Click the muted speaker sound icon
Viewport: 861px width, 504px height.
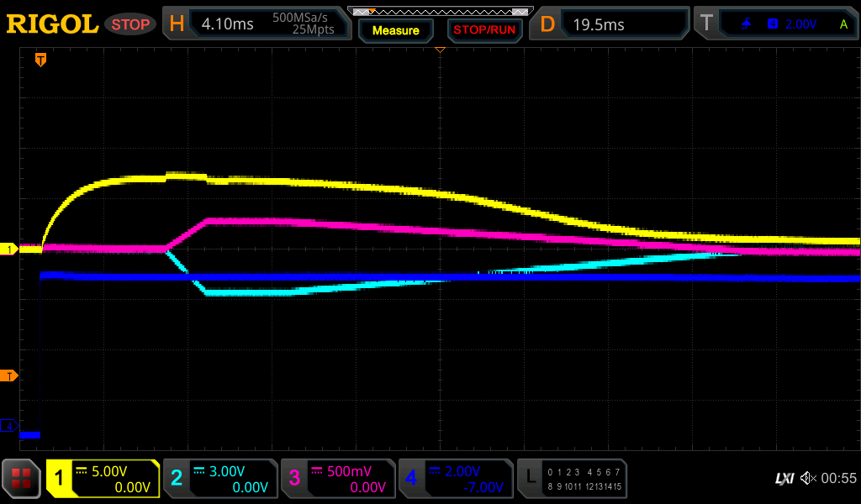pyautogui.click(x=808, y=478)
